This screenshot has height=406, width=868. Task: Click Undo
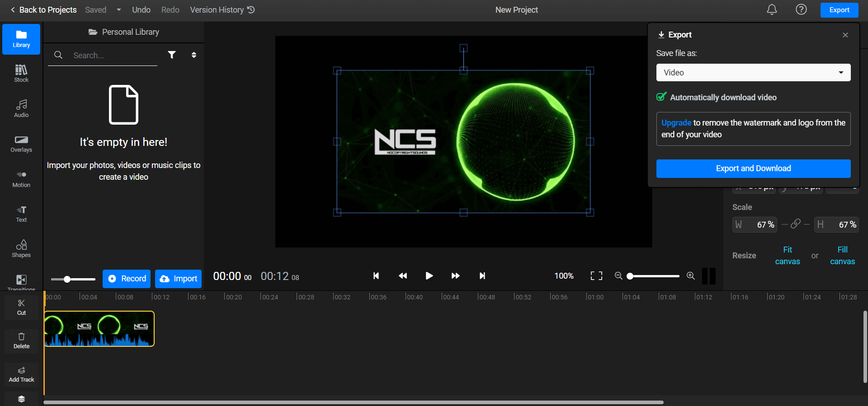click(141, 9)
